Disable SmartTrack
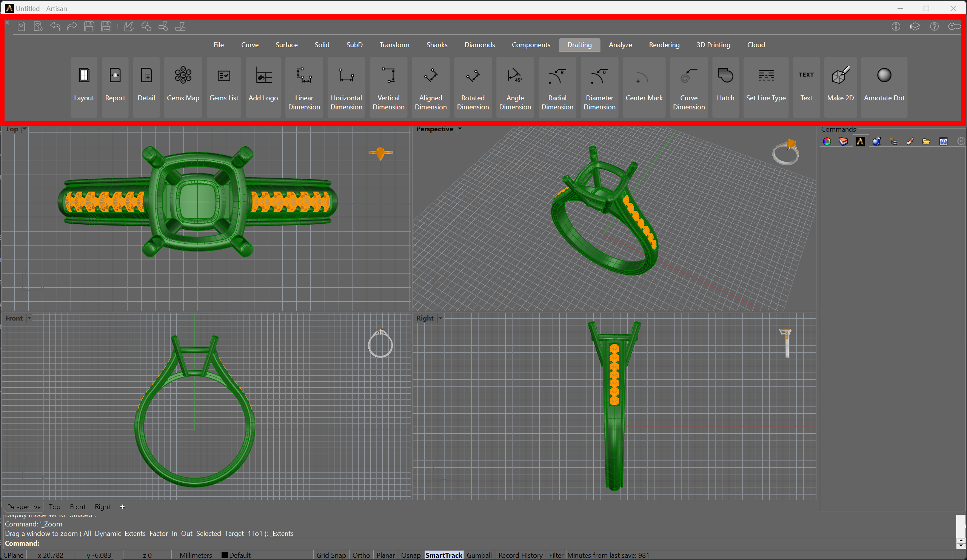Screen dimensions: 967x560 [x=443, y=555]
